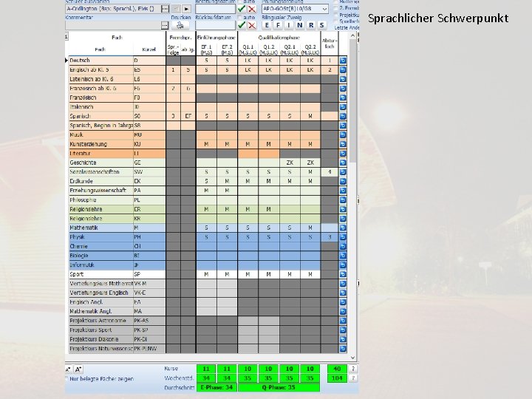The width and height of the screenshot is (532, 399).
Task: Click the Geschichte Q2.1 ZK cell
Action: tap(290, 163)
